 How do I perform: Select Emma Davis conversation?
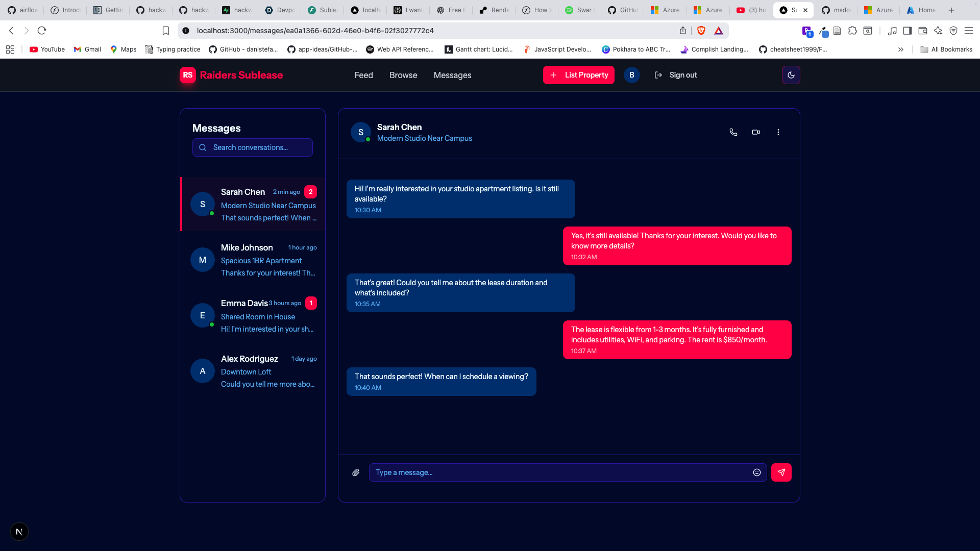pos(253,315)
